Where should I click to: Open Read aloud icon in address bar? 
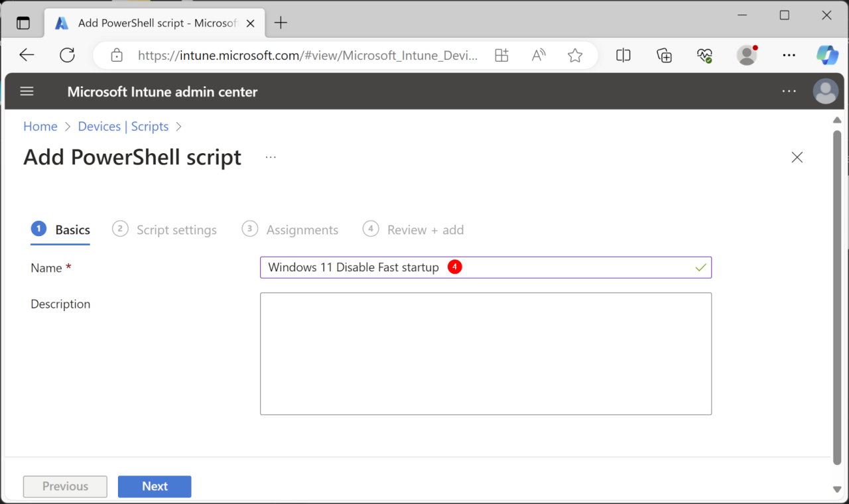(x=539, y=56)
